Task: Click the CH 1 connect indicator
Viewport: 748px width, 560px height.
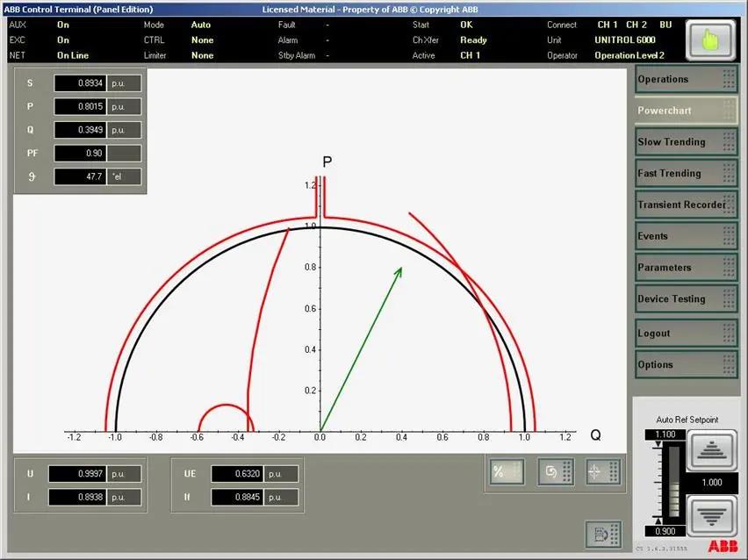Action: (608, 25)
